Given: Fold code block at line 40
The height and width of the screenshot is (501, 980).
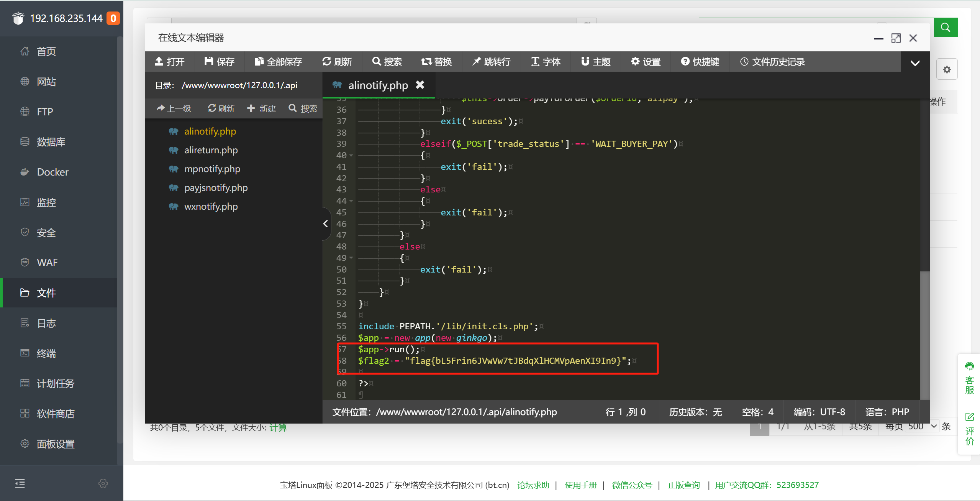Looking at the screenshot, I should [351, 155].
